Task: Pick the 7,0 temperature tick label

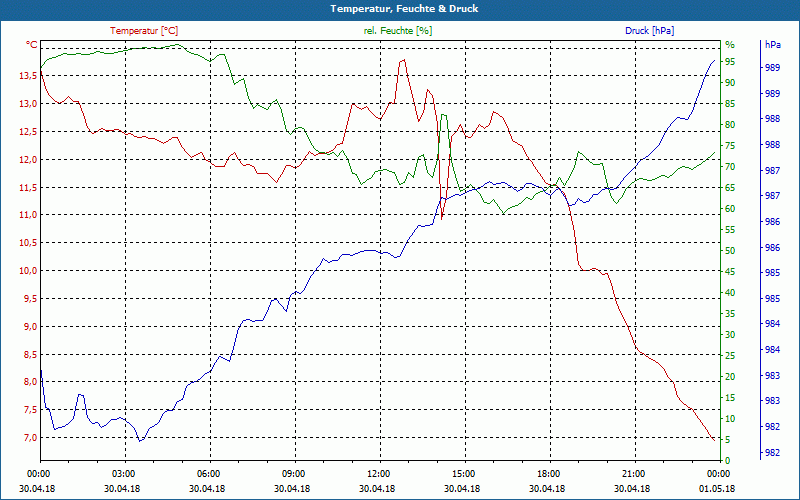Action: (x=31, y=438)
